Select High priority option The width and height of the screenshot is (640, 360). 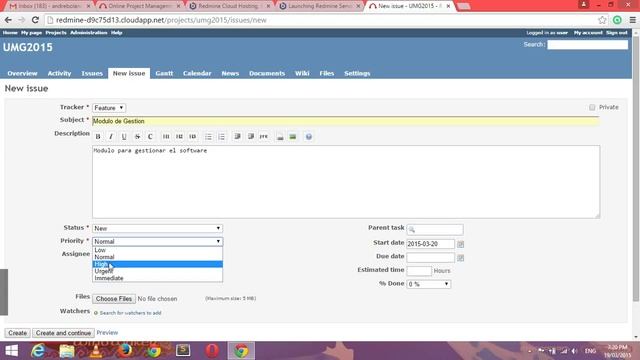[158, 264]
